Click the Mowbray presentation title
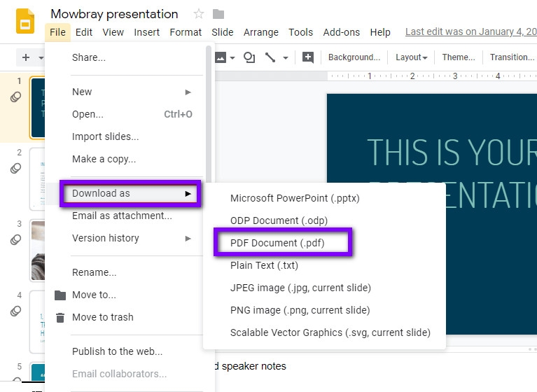The image size is (537, 392). click(x=114, y=14)
